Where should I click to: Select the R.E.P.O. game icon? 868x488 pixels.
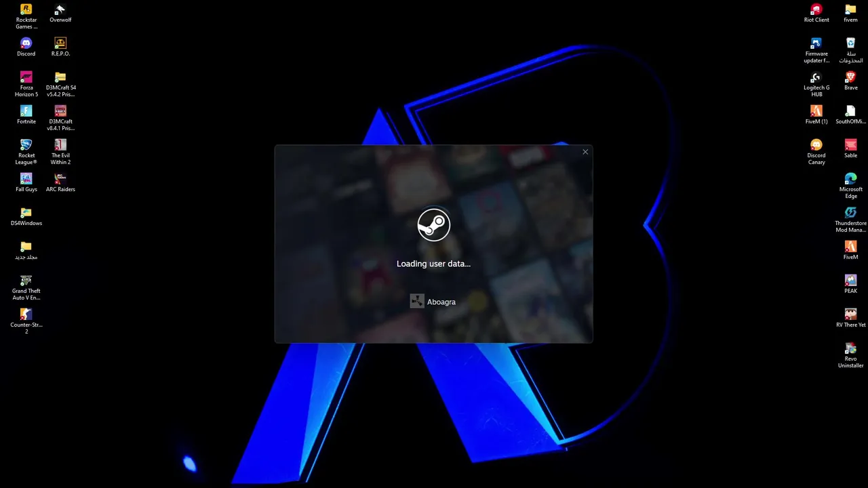(60, 43)
